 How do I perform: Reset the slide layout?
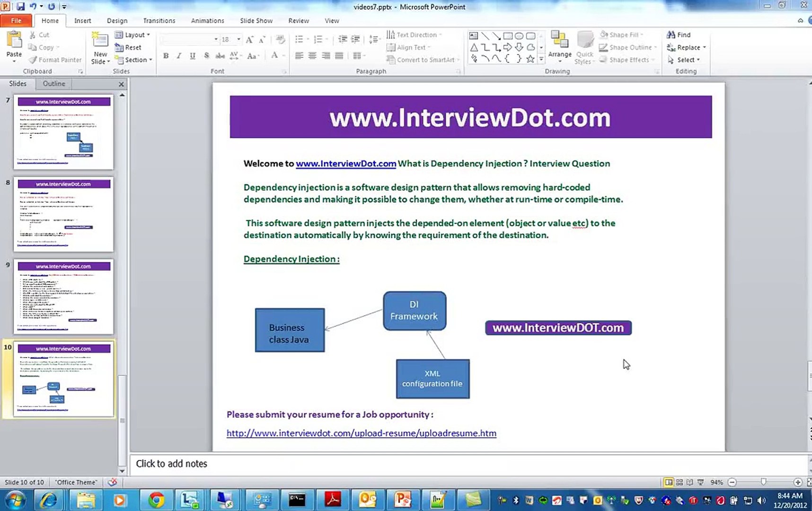128,47
